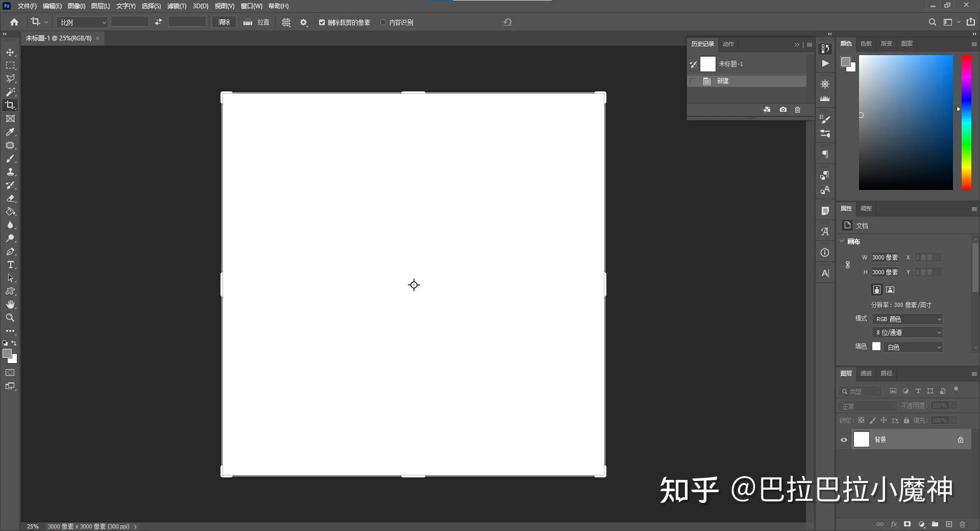Image resolution: width=980 pixels, height=531 pixels.
Task: Swap crop width and height values
Action: tap(158, 22)
